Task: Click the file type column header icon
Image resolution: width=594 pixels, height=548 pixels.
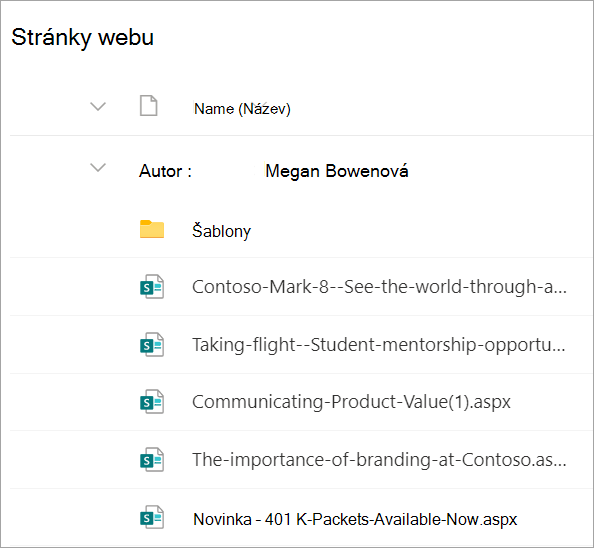Action: 148,106
